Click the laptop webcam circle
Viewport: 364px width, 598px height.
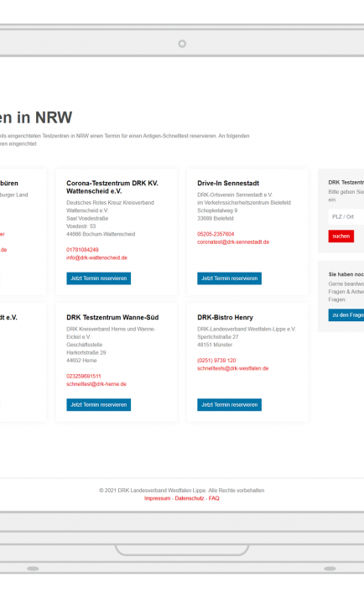click(x=182, y=44)
